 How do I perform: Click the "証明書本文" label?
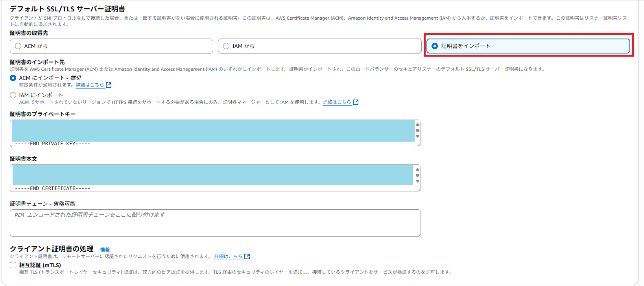(24, 159)
